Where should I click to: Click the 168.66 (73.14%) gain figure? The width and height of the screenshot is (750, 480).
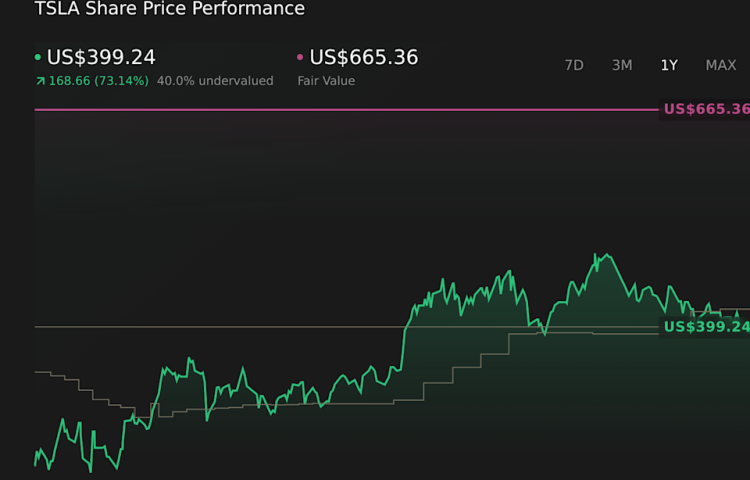(98, 81)
